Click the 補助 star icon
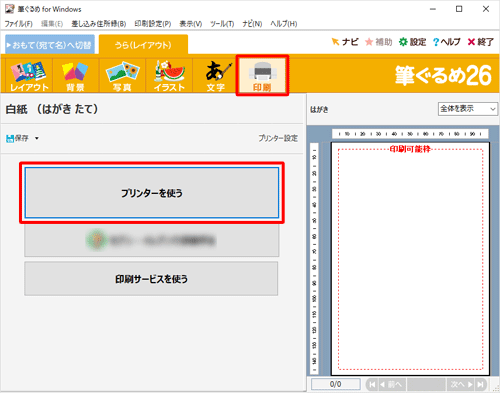500x393 pixels. click(x=379, y=42)
